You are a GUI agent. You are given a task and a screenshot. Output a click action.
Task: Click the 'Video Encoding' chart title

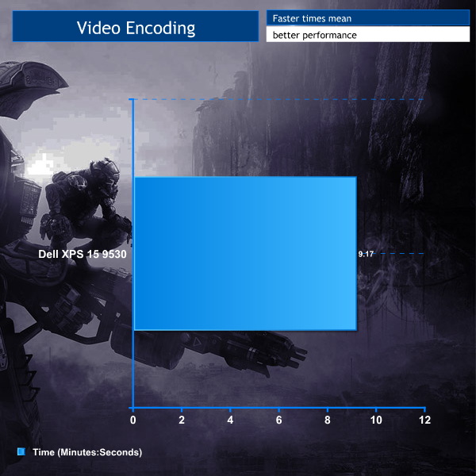[x=136, y=29]
